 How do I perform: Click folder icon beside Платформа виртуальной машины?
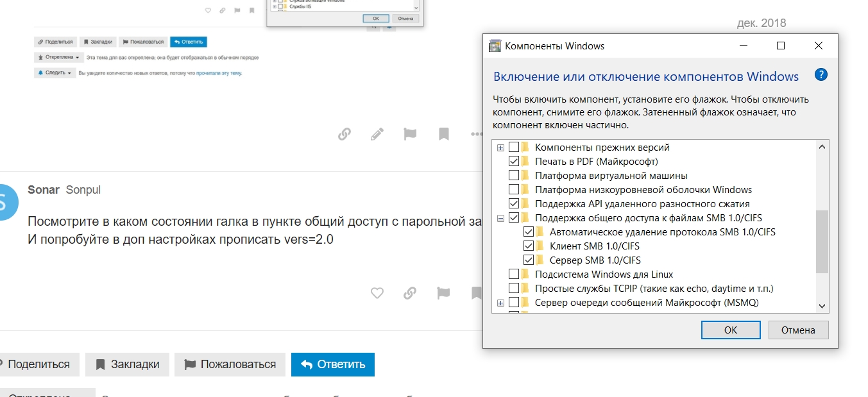tap(526, 176)
